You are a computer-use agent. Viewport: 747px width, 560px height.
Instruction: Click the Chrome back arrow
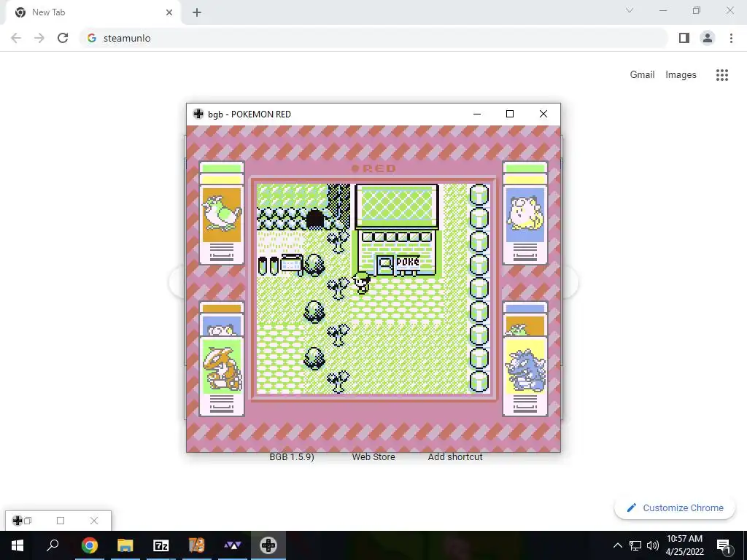(16, 38)
